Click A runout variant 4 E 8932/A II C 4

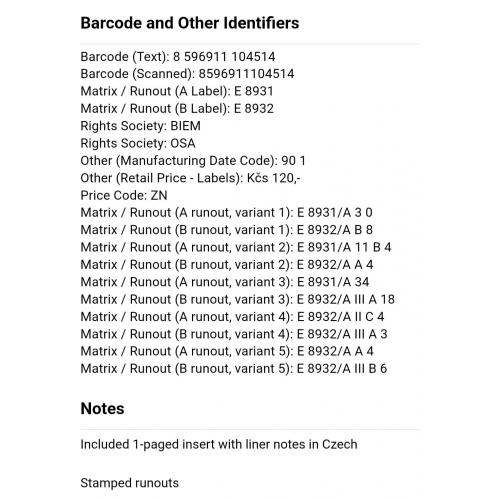232,317
